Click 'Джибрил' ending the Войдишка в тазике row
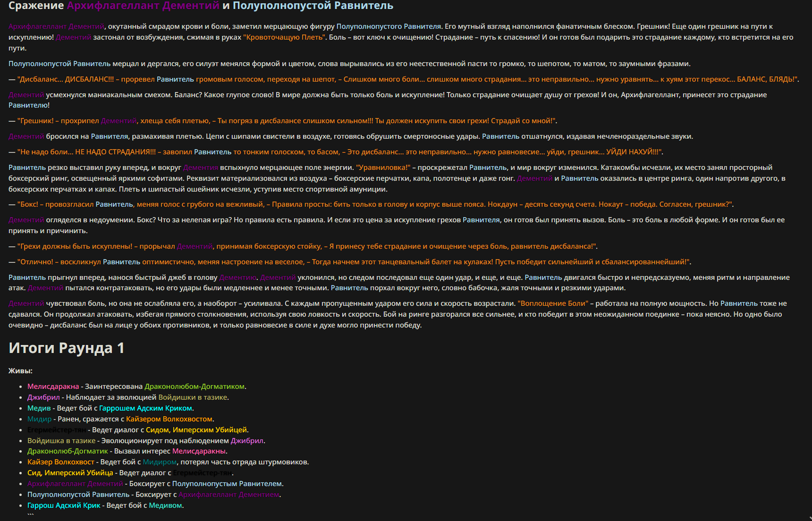 point(247,441)
